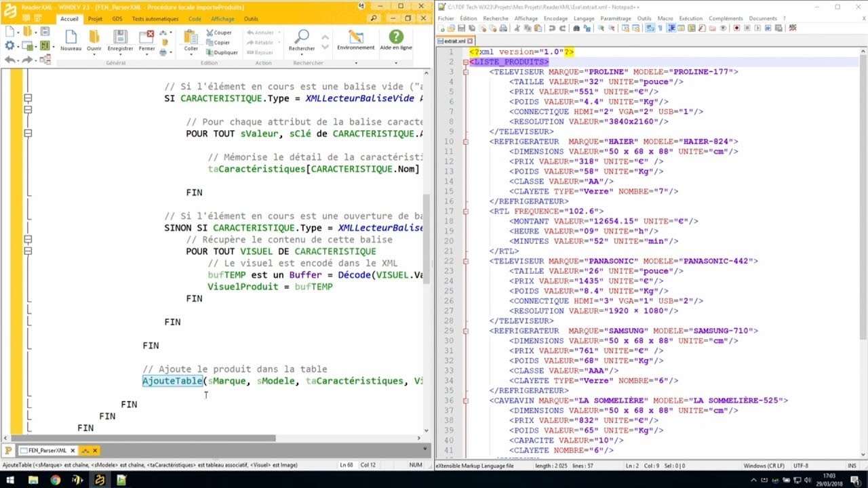
Task: Toggle Word wrap in Notepad++ toolbar
Action: tap(649, 28)
